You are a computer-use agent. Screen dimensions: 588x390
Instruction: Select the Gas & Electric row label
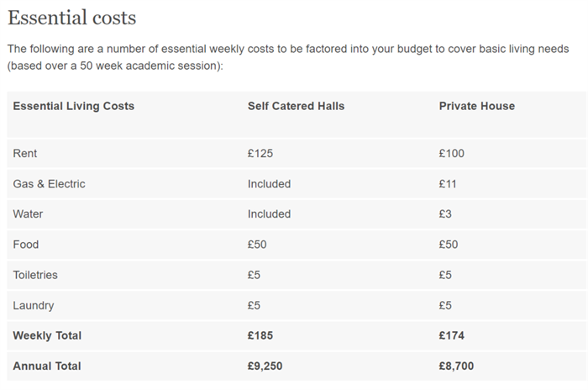point(49,184)
